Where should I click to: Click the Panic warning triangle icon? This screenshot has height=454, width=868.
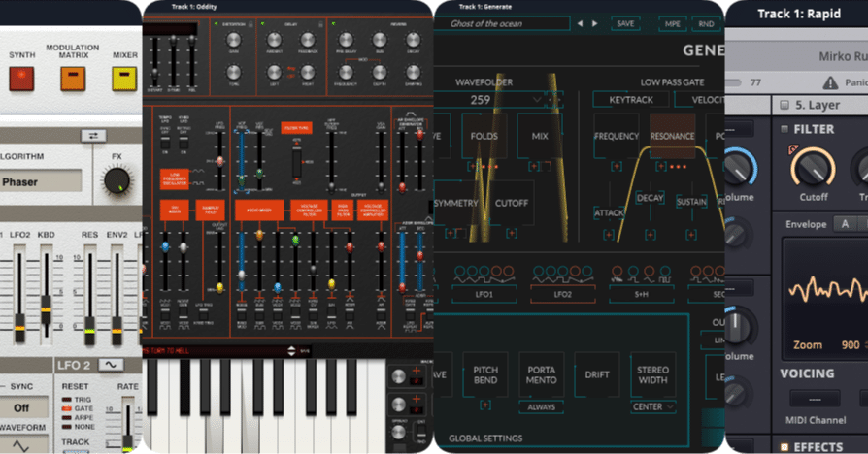click(x=830, y=83)
